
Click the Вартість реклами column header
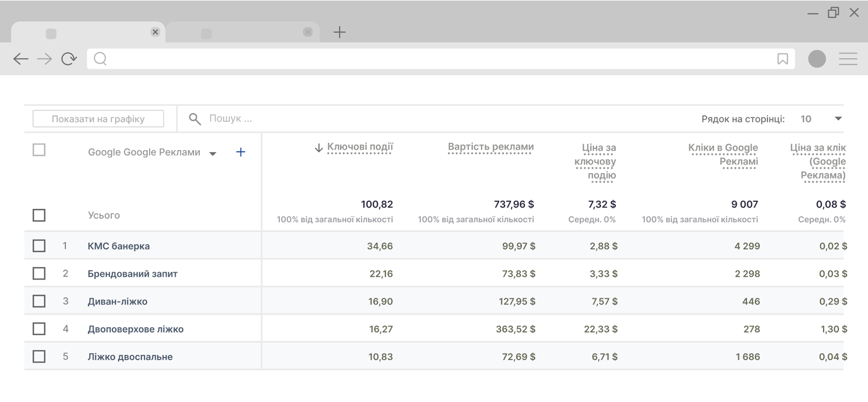(x=490, y=147)
